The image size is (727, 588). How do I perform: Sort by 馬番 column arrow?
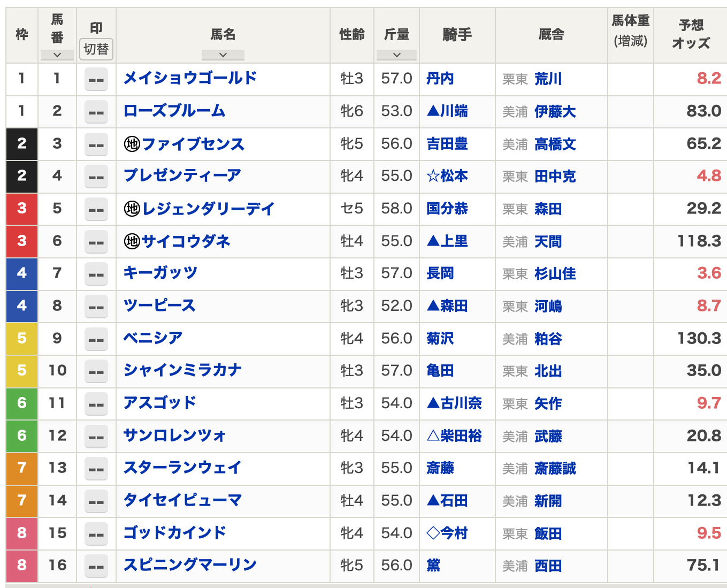click(57, 55)
